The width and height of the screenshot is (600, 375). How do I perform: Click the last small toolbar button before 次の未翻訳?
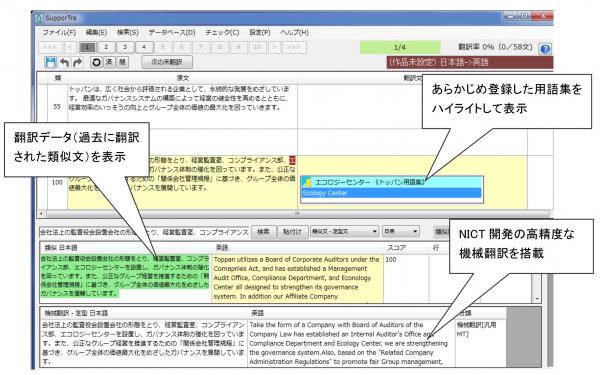[x=122, y=62]
